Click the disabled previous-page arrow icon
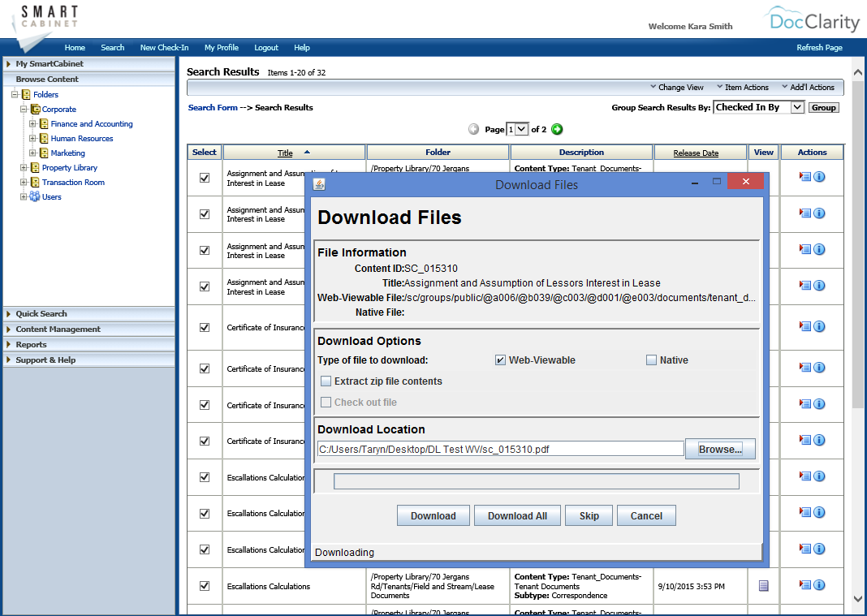 473,128
